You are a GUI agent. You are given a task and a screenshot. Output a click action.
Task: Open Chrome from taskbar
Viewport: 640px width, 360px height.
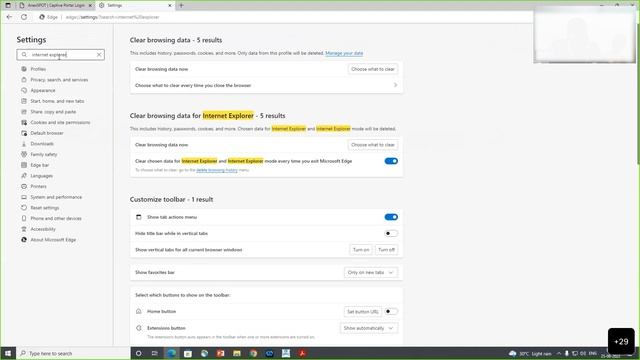tap(253, 353)
